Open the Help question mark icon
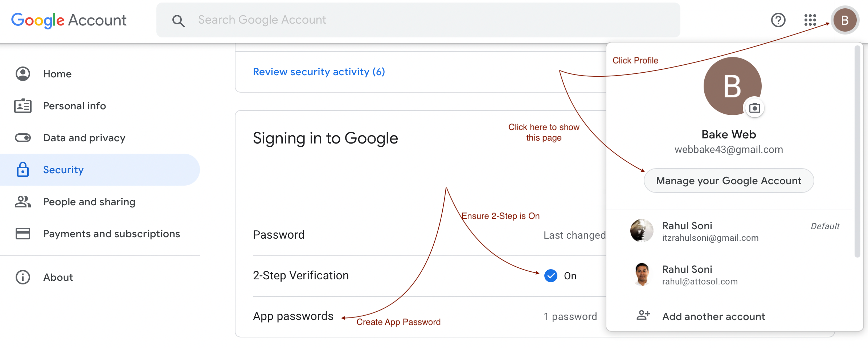 [x=778, y=20]
